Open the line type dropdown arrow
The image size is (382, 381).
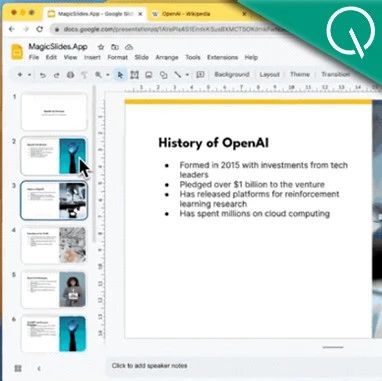click(187, 75)
